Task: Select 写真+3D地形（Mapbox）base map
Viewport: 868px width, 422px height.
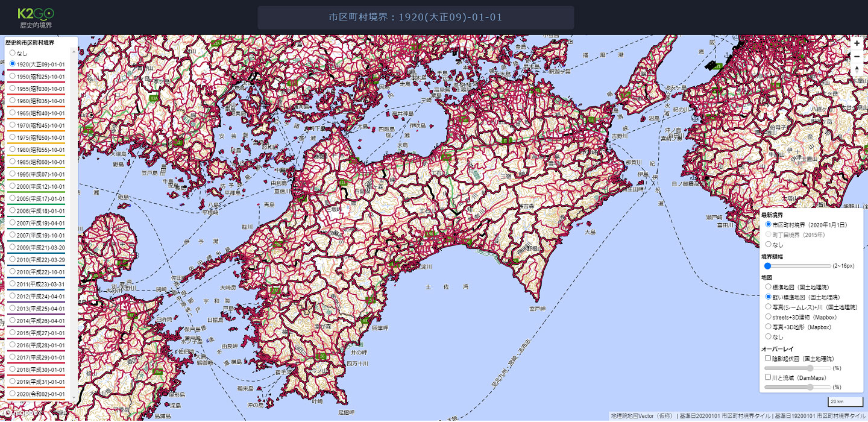Action: 768,327
